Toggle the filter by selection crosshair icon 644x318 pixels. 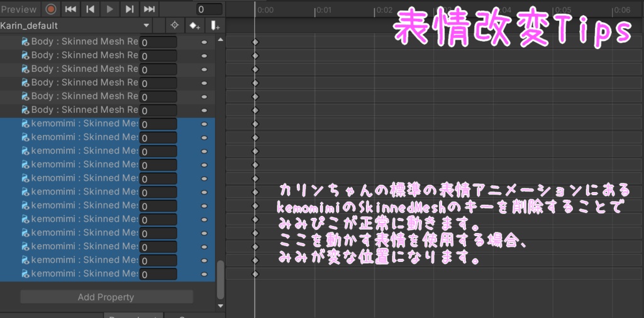tap(175, 26)
